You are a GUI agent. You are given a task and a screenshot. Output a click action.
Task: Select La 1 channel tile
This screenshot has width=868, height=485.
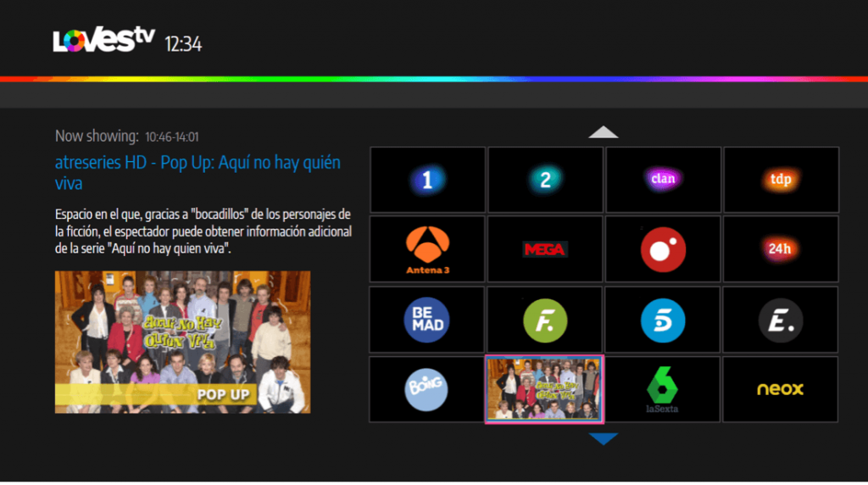pos(427,180)
